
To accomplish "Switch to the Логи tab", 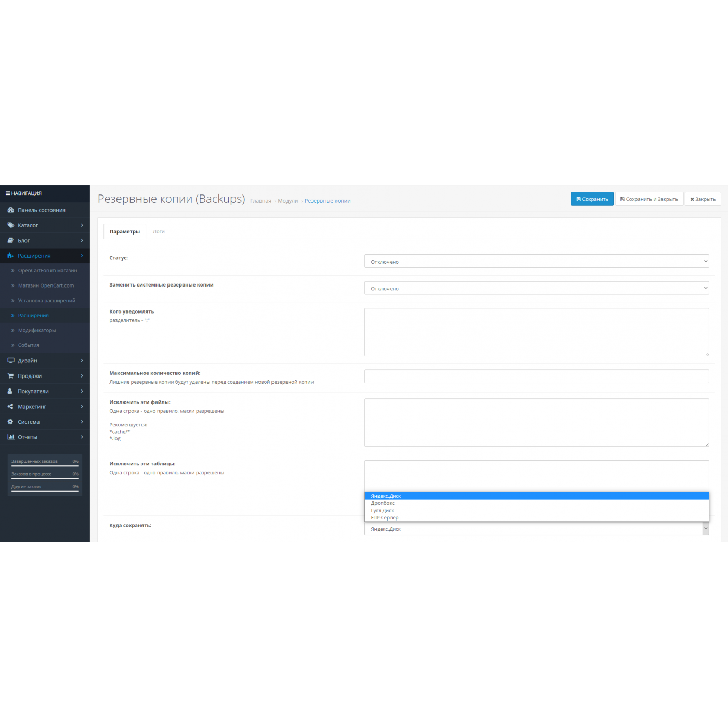I will [159, 232].
